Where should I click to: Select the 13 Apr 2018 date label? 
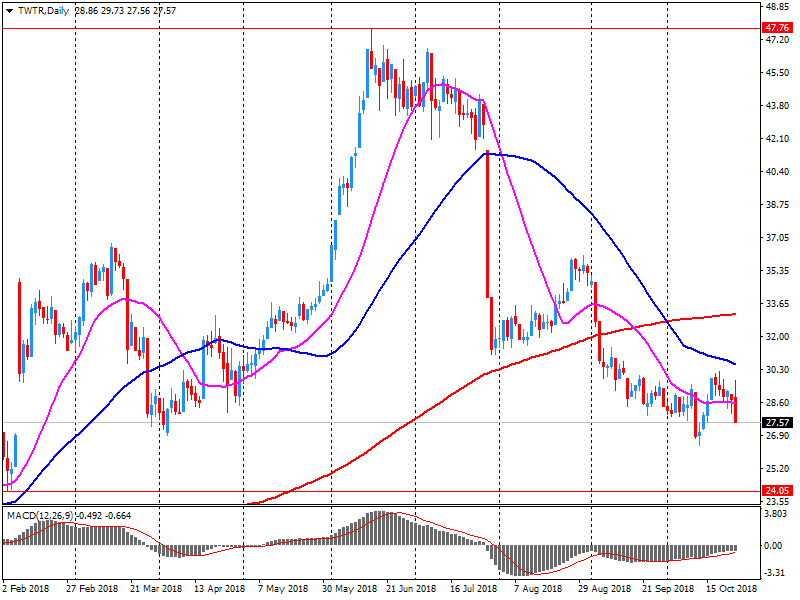click(x=219, y=589)
